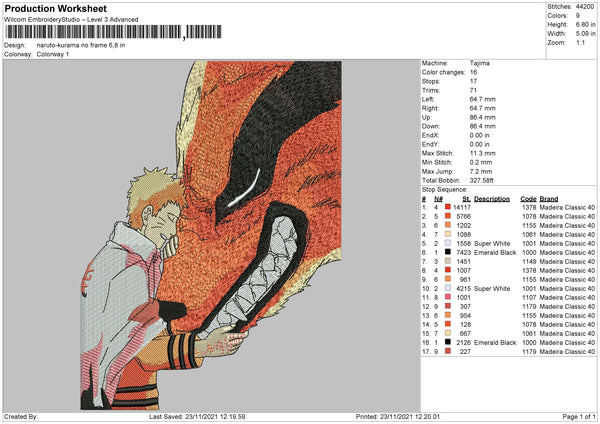Click the beige swatch for stop 7 (1451 stitches)
Screen dimensions: 600x424
(x=447, y=261)
